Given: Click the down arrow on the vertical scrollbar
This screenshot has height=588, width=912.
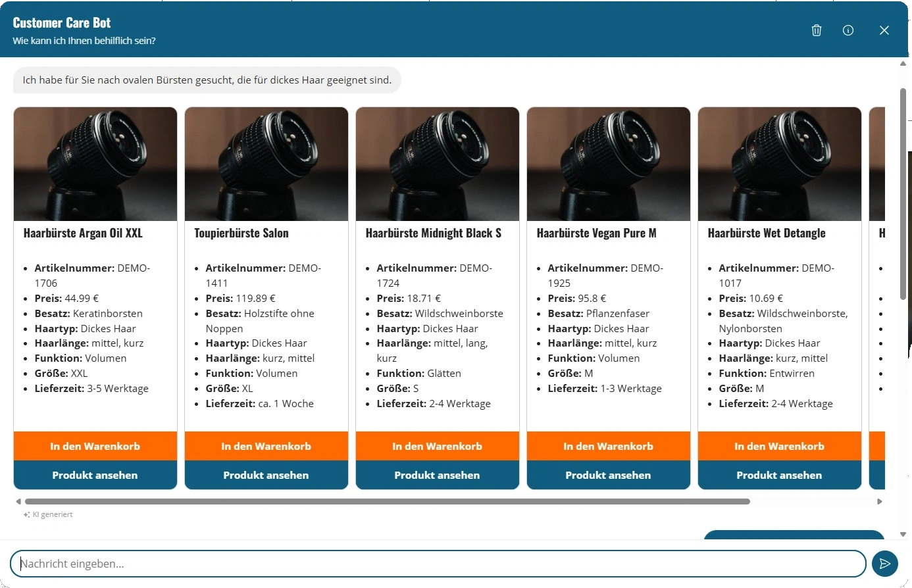Looking at the screenshot, I should [x=902, y=533].
